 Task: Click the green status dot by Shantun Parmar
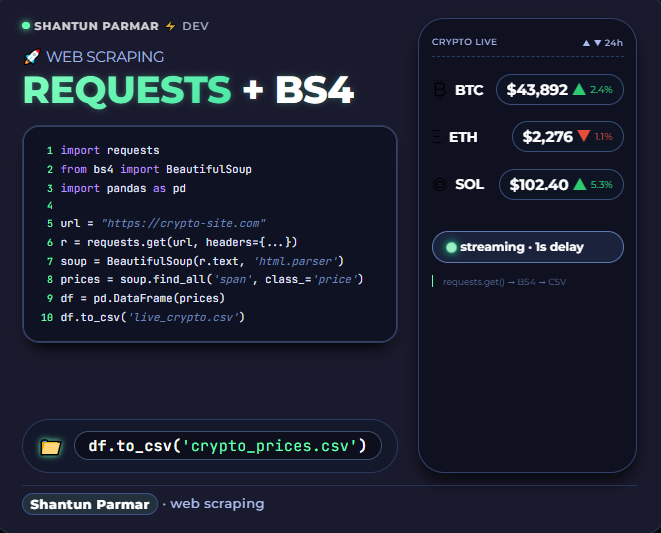click(26, 25)
